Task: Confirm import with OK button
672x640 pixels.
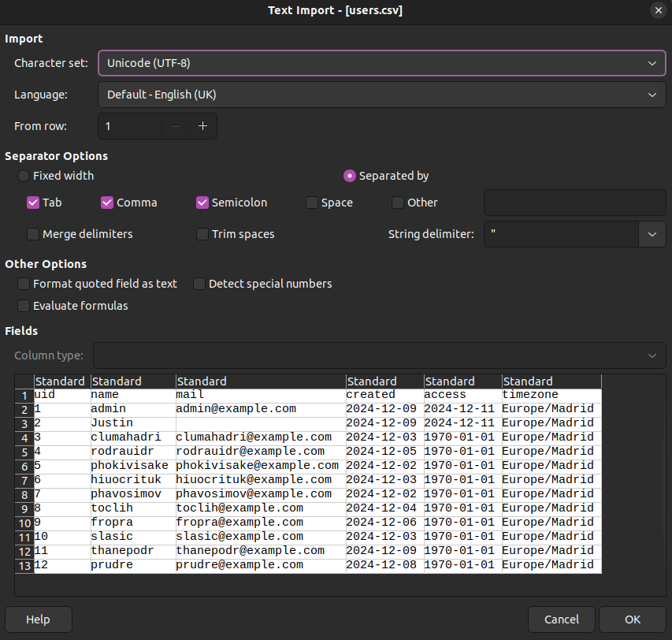Action: point(632,620)
